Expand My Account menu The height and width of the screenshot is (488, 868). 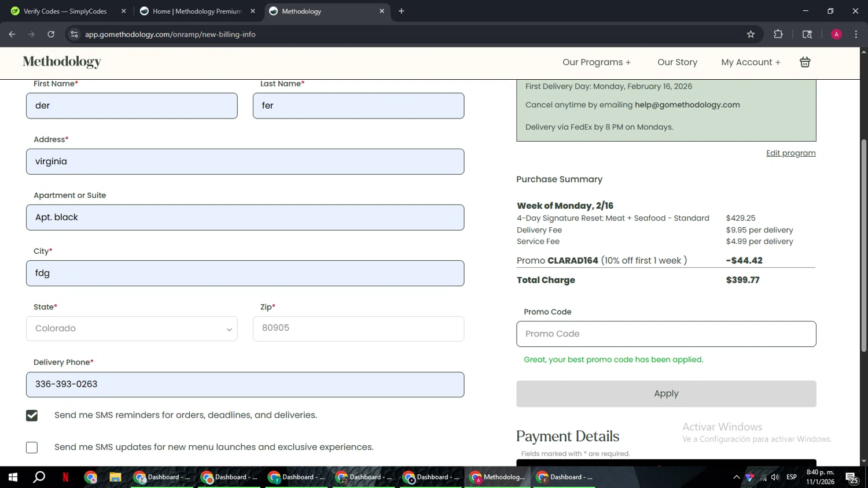pyautogui.click(x=751, y=62)
